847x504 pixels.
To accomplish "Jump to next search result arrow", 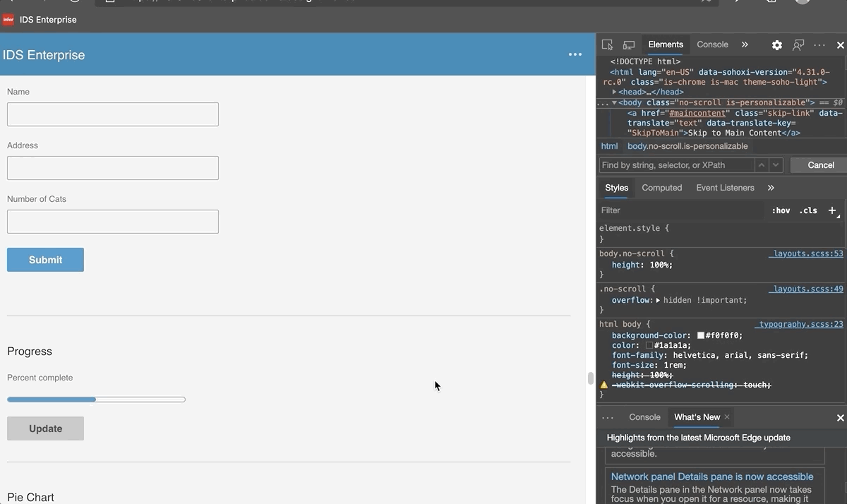I will click(x=776, y=164).
